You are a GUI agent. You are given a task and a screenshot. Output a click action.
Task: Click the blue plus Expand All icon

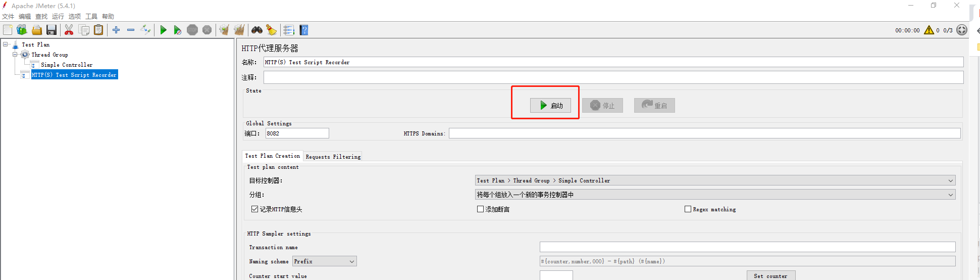point(116,30)
